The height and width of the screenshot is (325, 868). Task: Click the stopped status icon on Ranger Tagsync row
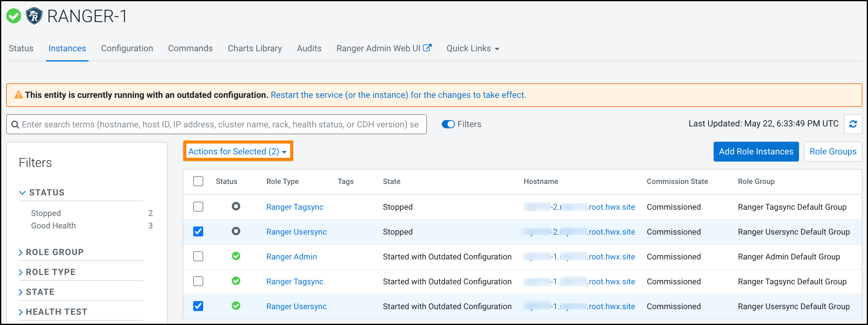[236, 207]
